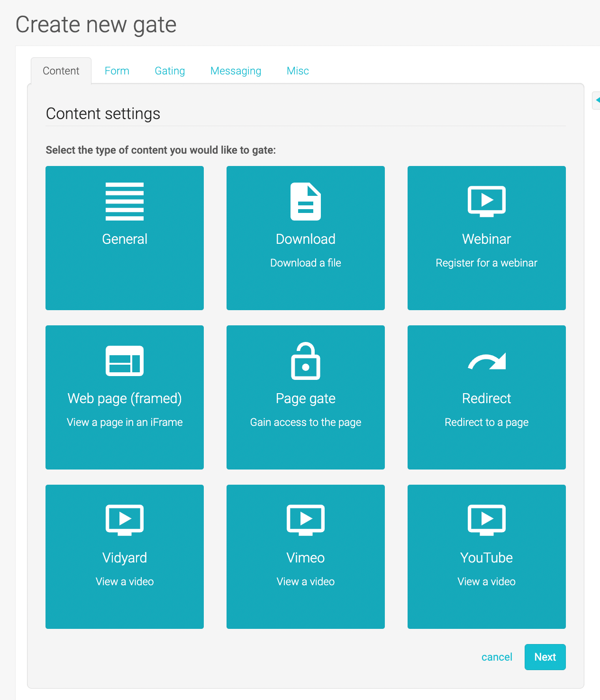The image size is (600, 700).
Task: Choose the General card label
Action: click(x=125, y=239)
